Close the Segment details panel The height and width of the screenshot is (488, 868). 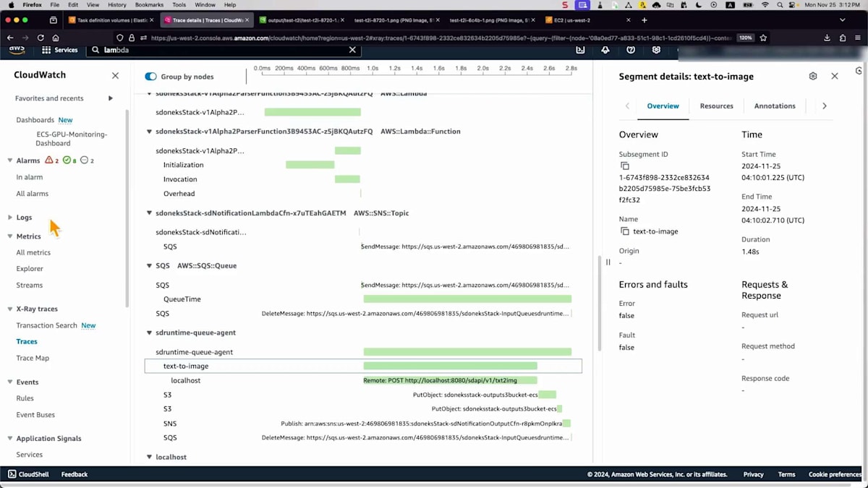point(835,76)
